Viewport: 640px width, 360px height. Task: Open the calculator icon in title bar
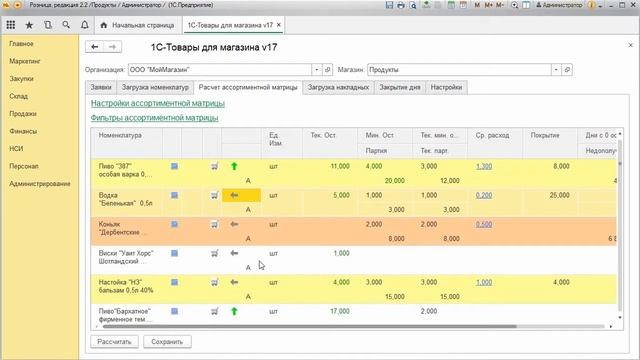pos(451,5)
